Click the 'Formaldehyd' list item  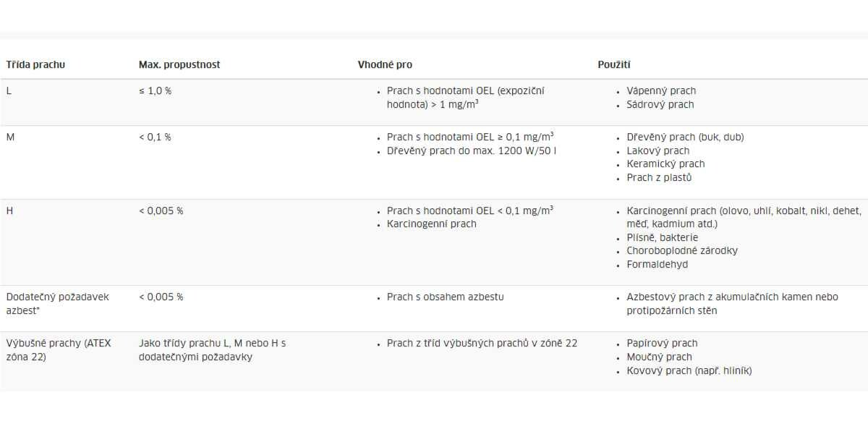point(657,264)
